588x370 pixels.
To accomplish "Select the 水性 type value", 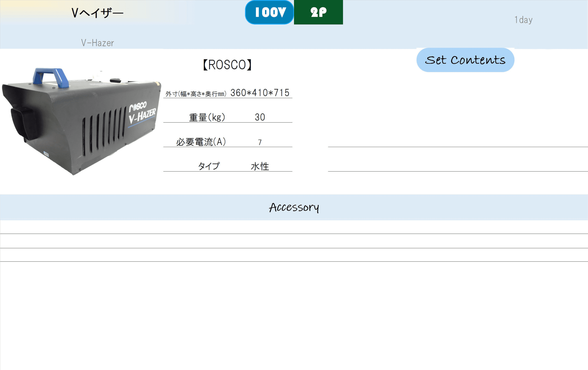I will pos(260,166).
